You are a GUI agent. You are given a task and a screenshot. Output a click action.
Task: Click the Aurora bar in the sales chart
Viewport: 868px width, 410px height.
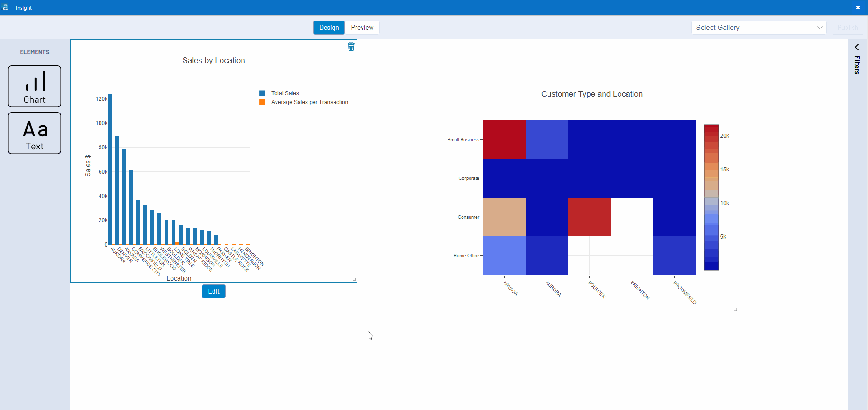[110, 170]
